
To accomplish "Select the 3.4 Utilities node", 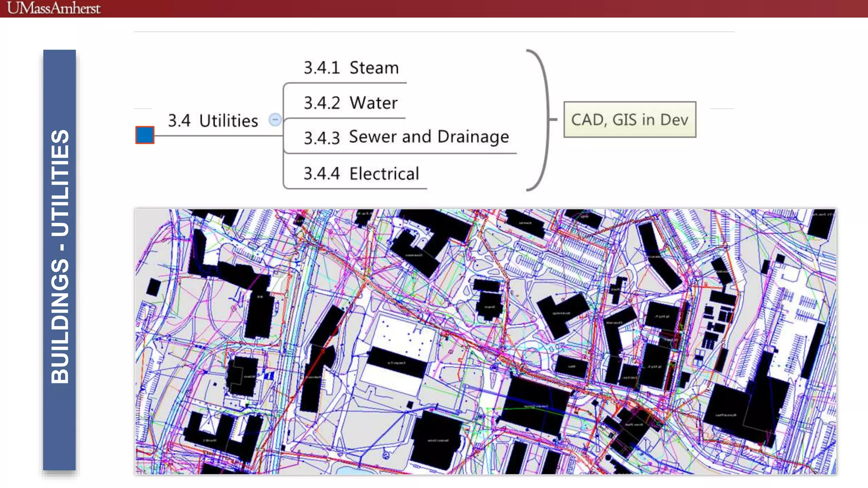I will tap(213, 121).
